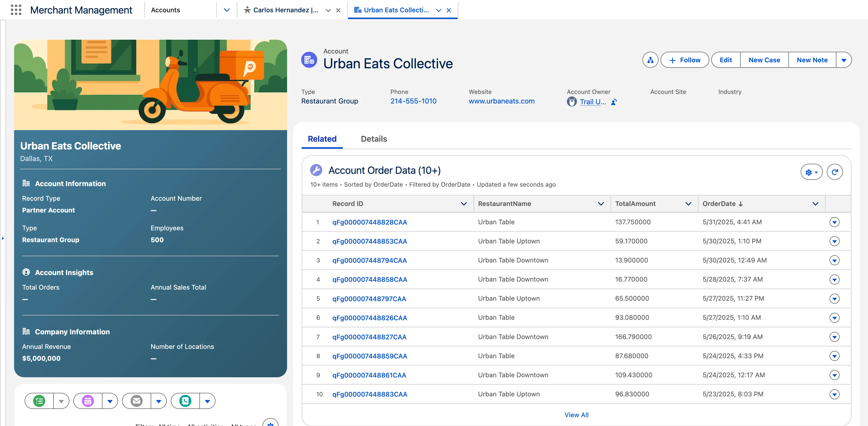This screenshot has width=868, height=426.
Task: Open the App Launcher grid icon
Action: point(16,10)
